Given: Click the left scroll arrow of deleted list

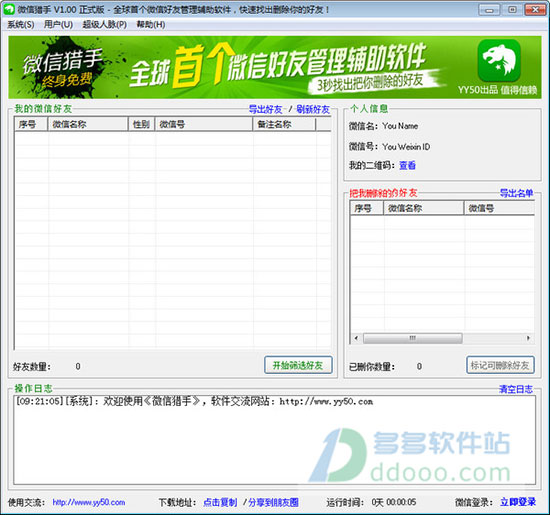Looking at the screenshot, I should coord(356,338).
